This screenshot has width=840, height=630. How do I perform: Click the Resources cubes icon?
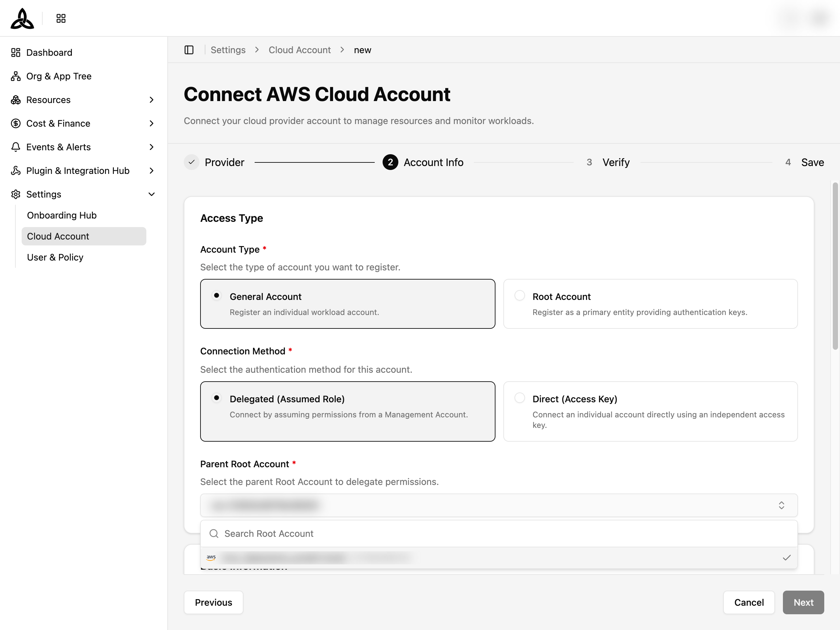point(15,99)
